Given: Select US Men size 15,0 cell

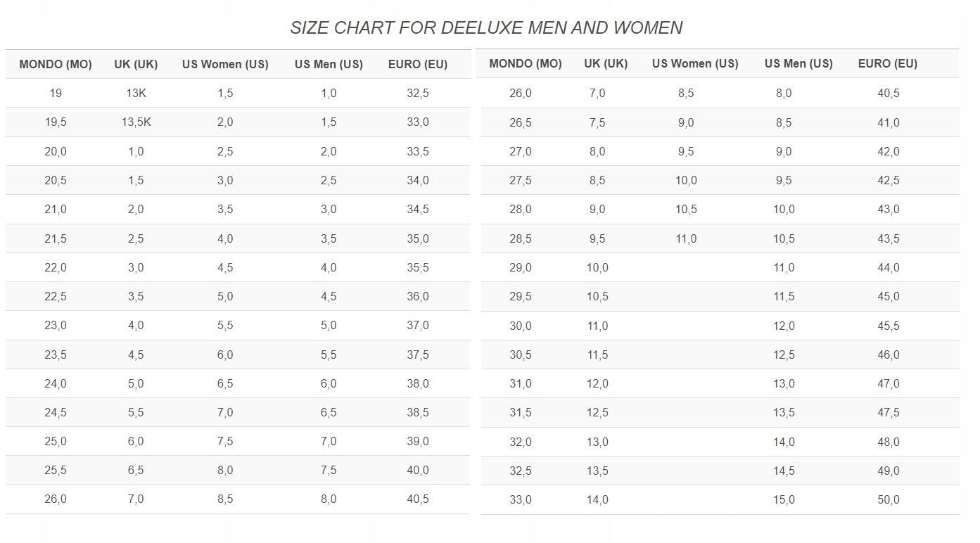Looking at the screenshot, I should tap(784, 500).
